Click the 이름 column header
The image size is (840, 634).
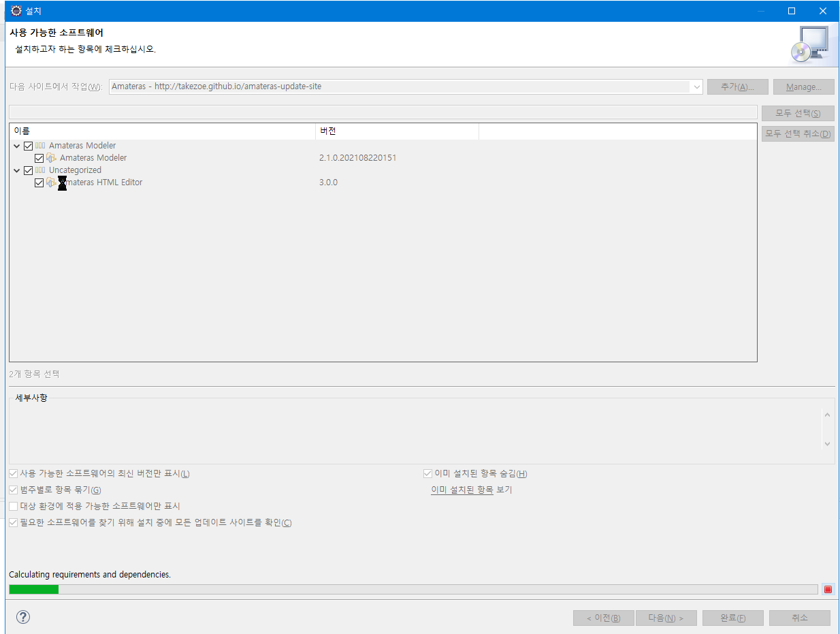coord(162,131)
